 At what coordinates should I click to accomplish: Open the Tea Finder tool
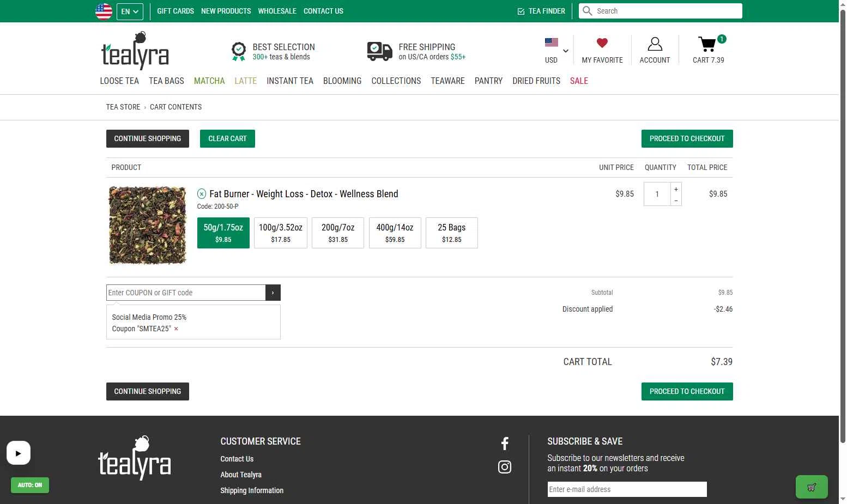(541, 11)
